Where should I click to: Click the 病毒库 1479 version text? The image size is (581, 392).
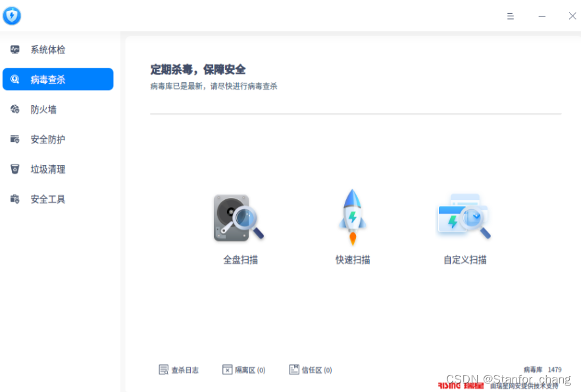click(542, 370)
